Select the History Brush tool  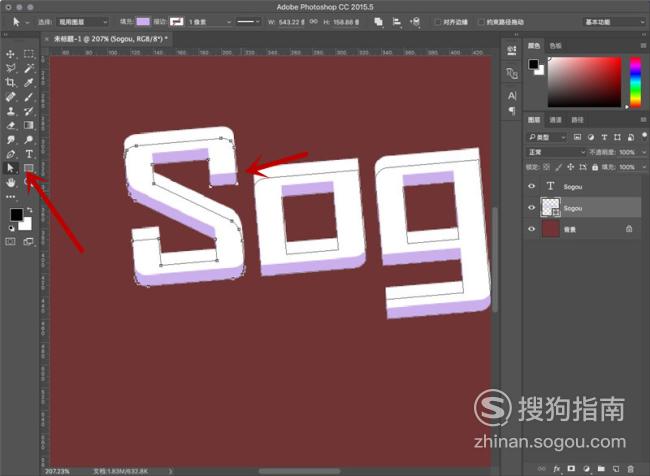pyautogui.click(x=29, y=111)
